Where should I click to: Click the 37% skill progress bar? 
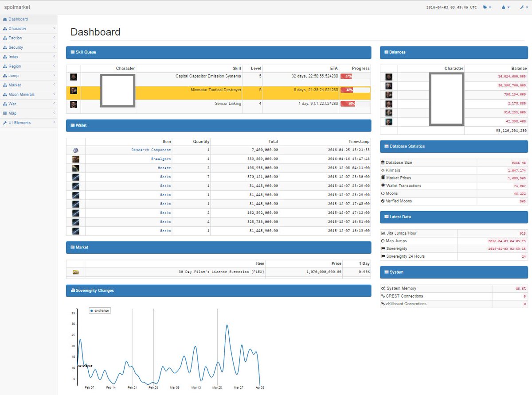355,76
